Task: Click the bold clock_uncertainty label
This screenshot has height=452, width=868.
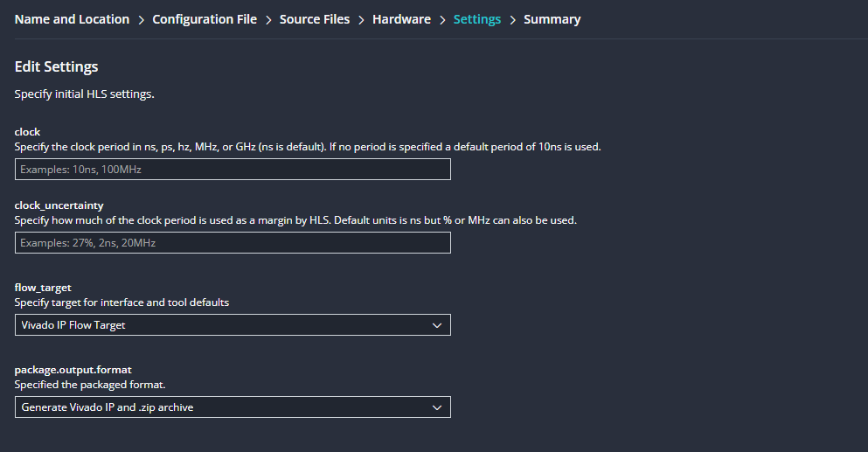Action: (x=59, y=205)
